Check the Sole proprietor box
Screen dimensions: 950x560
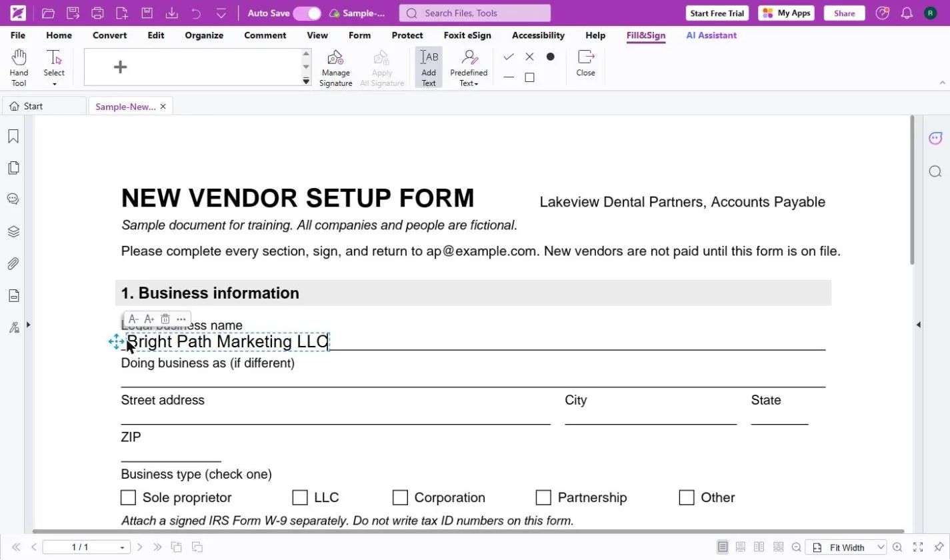click(x=128, y=497)
